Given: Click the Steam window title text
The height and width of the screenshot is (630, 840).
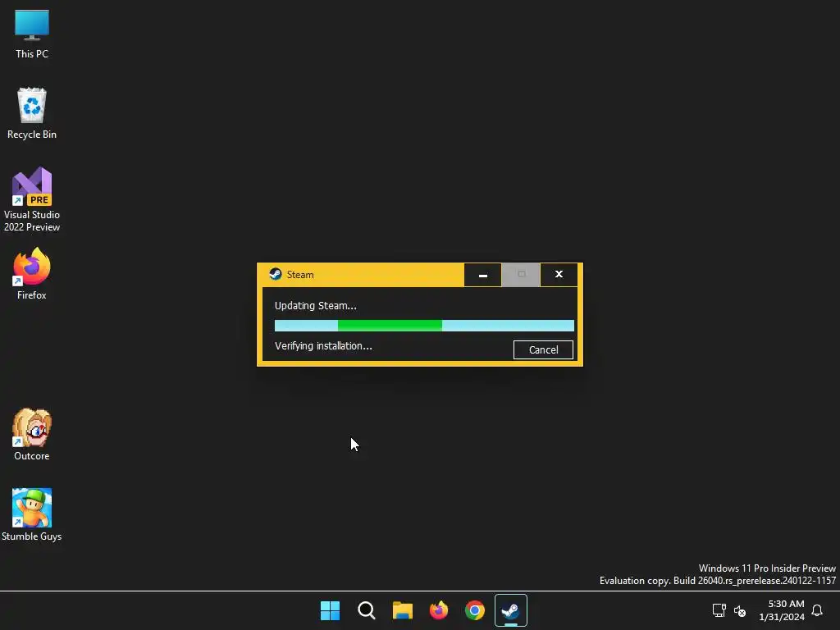Looking at the screenshot, I should (x=300, y=275).
